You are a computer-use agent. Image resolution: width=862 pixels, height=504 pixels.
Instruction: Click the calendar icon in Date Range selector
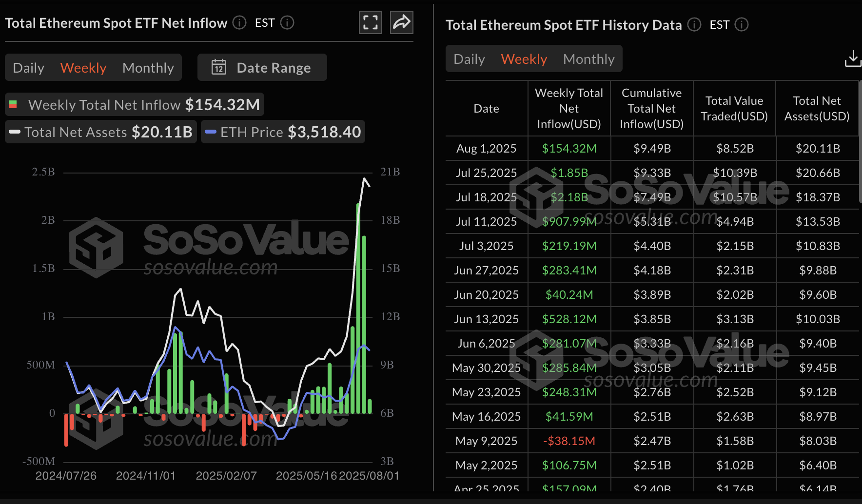pos(220,67)
